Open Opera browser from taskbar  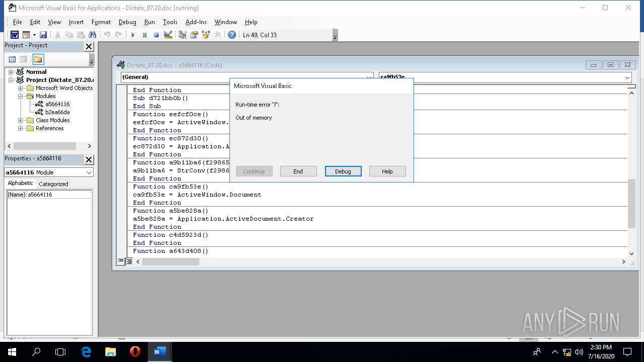(135, 352)
